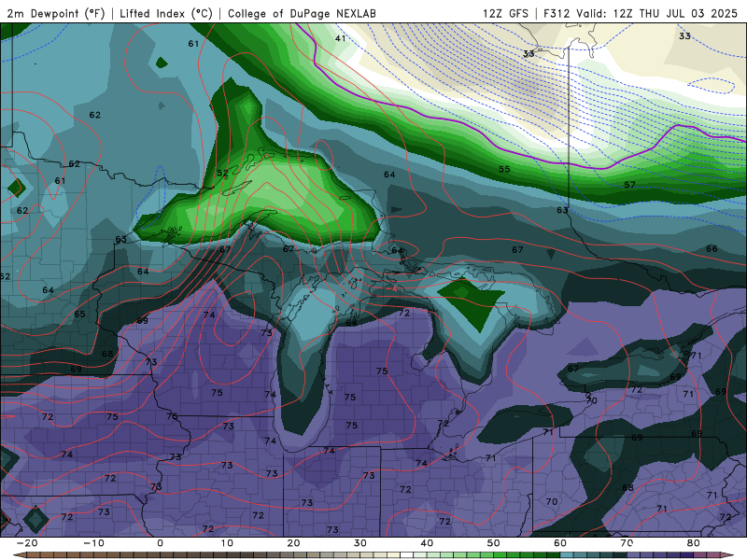The width and height of the screenshot is (747, 560).
Task: Click the "Lifted Index (°C)" title text
Action: (166, 13)
